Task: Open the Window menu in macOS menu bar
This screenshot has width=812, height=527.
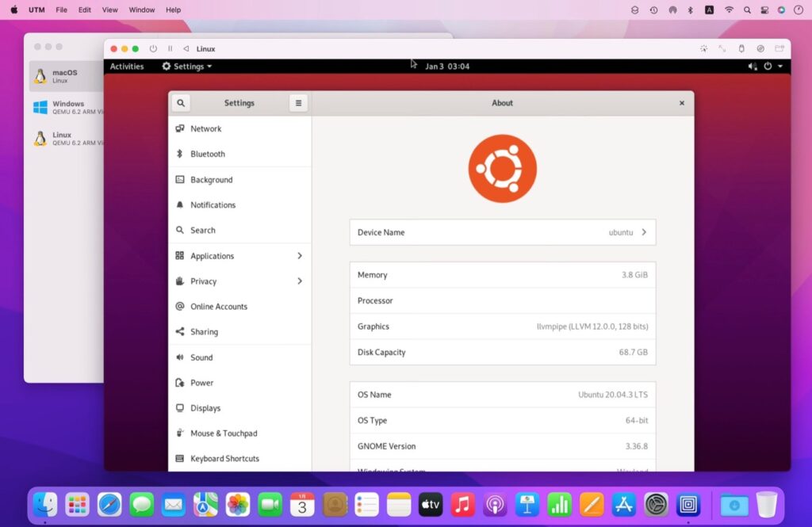Action: pyautogui.click(x=142, y=10)
